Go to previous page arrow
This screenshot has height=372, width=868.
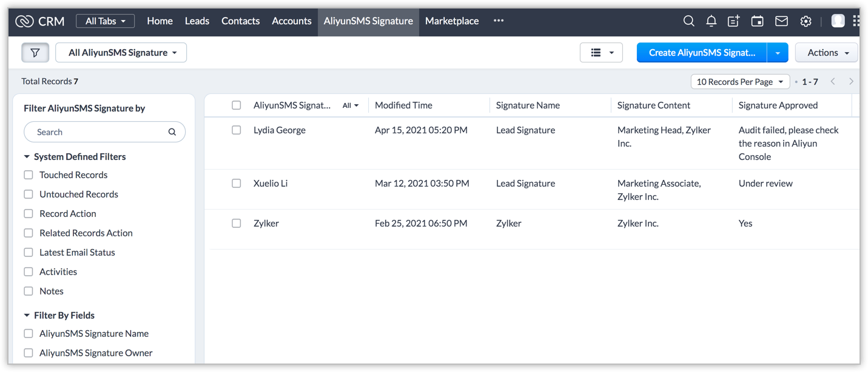pyautogui.click(x=833, y=81)
